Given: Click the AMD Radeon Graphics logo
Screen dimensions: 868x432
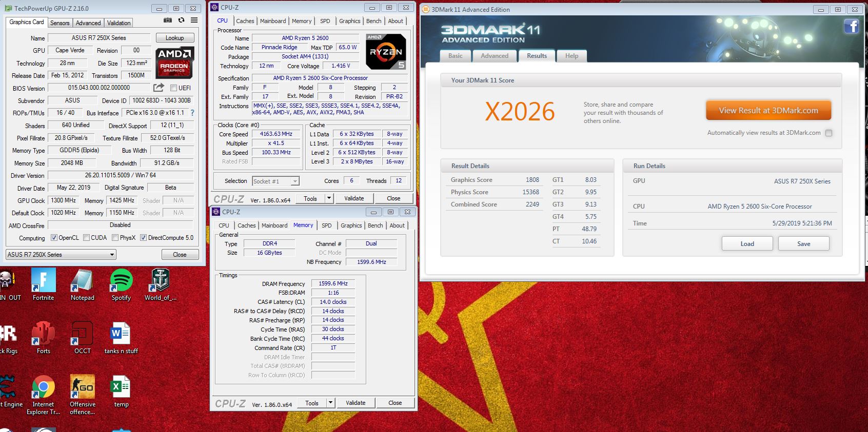Looking at the screenshot, I should pos(174,63).
